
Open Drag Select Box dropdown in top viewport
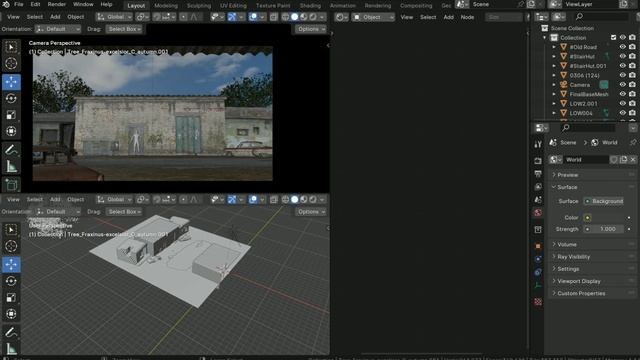(124, 29)
